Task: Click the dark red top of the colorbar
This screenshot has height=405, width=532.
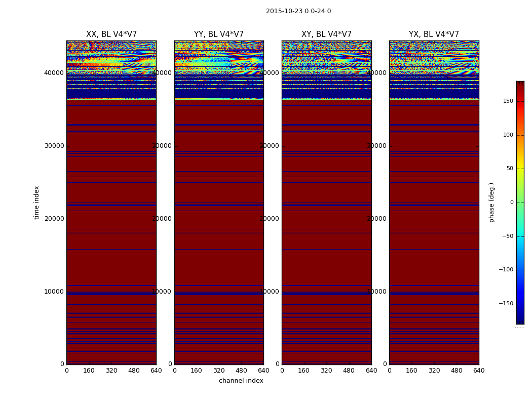Action: point(520,84)
